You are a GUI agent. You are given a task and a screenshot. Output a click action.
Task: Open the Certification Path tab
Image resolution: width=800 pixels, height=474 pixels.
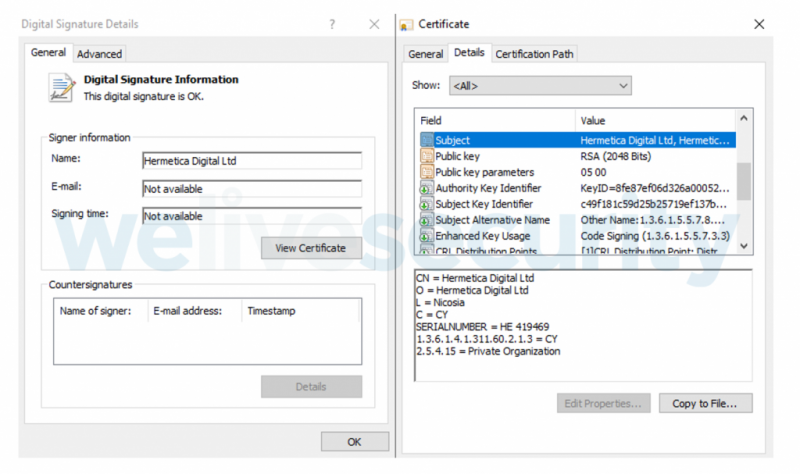(534, 54)
